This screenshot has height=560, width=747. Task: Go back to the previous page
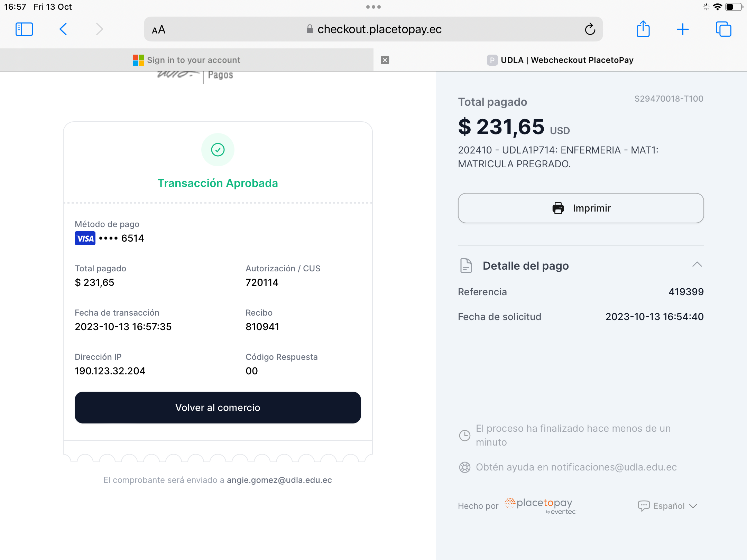click(x=63, y=29)
